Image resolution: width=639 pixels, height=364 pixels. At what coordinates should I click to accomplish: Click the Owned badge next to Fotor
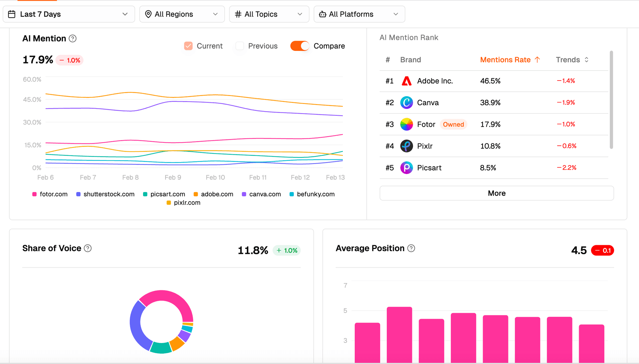coord(453,124)
